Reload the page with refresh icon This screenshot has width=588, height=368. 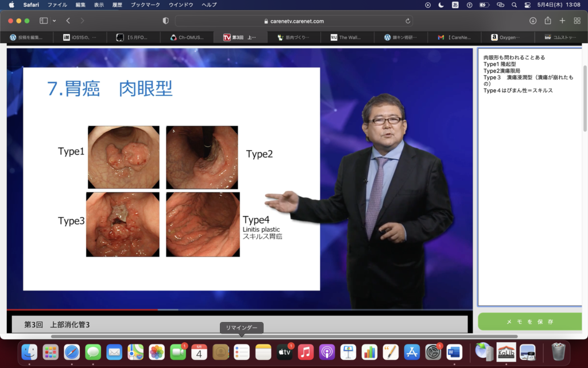click(x=408, y=21)
